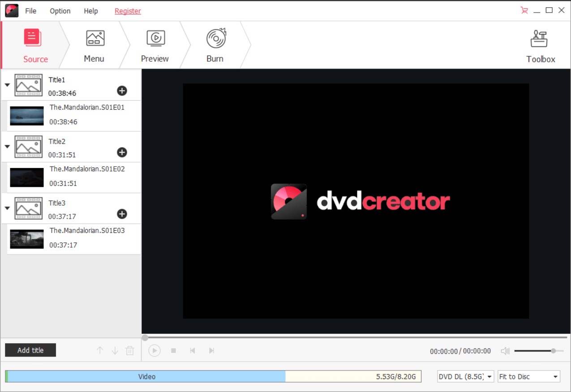This screenshot has width=571, height=392.
Task: Click the 00:00:00 / 00:00:00 playback time
Action: coord(460,351)
